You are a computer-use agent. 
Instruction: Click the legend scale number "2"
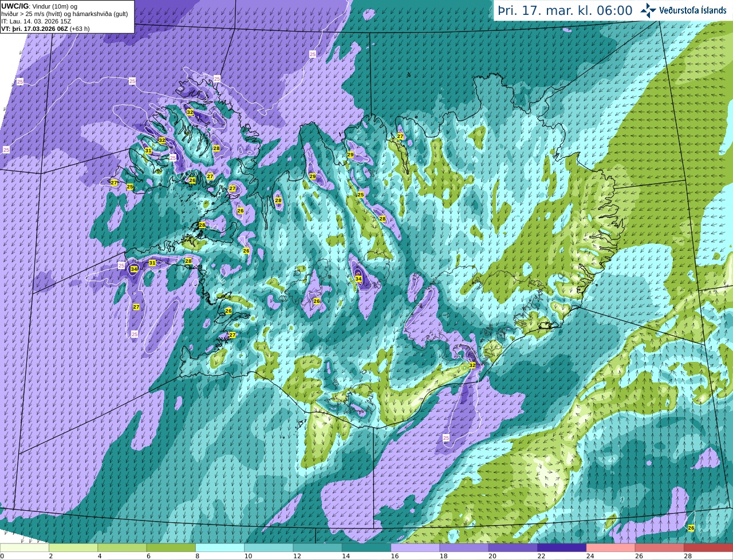50,556
